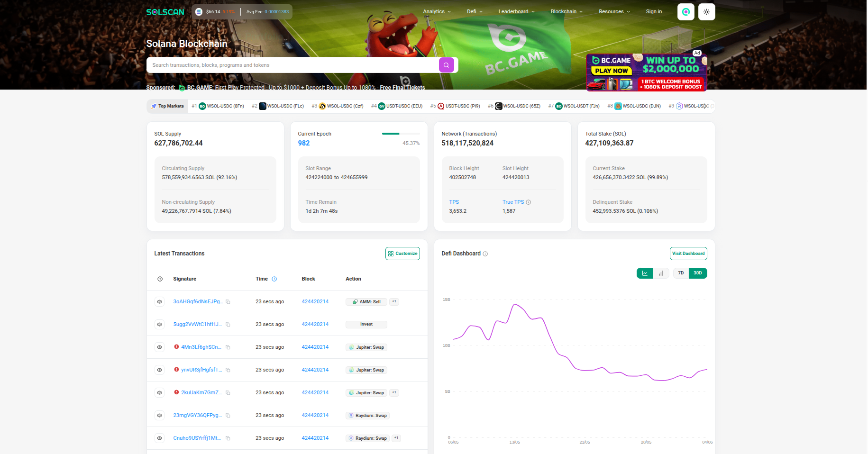Toggle eye preview for 4Mn3Lf6ghSCn row
Image resolution: width=868 pixels, height=454 pixels.
(x=160, y=347)
